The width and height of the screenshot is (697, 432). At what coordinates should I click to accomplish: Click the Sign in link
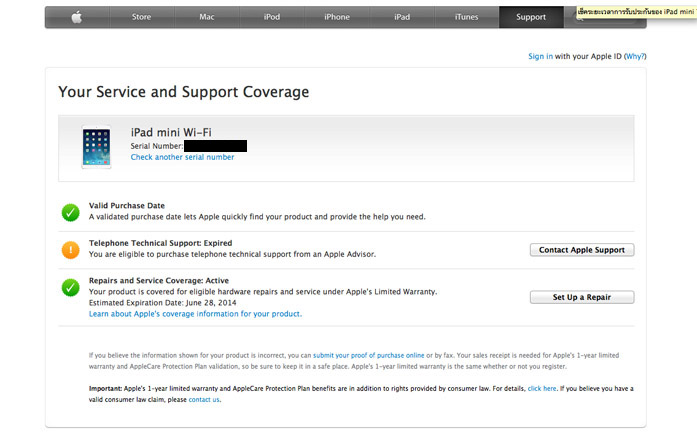point(540,57)
